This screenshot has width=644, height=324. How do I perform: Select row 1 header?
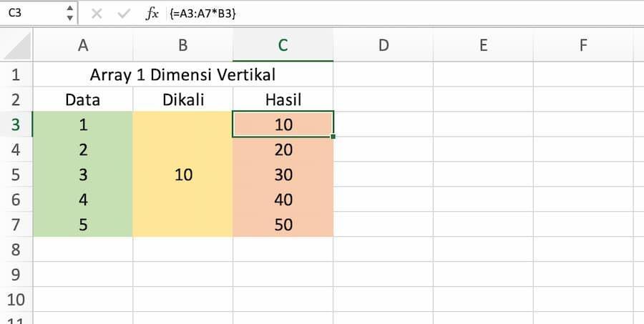[x=16, y=74]
